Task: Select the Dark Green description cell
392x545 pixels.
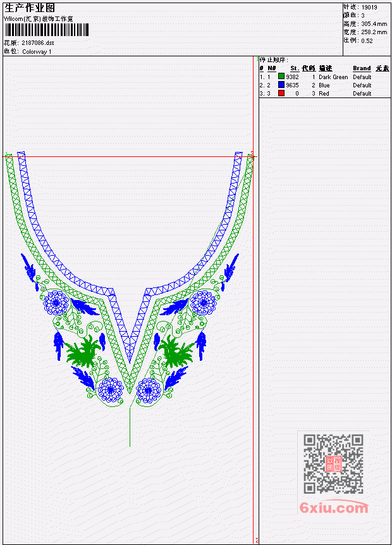Action: coord(333,77)
